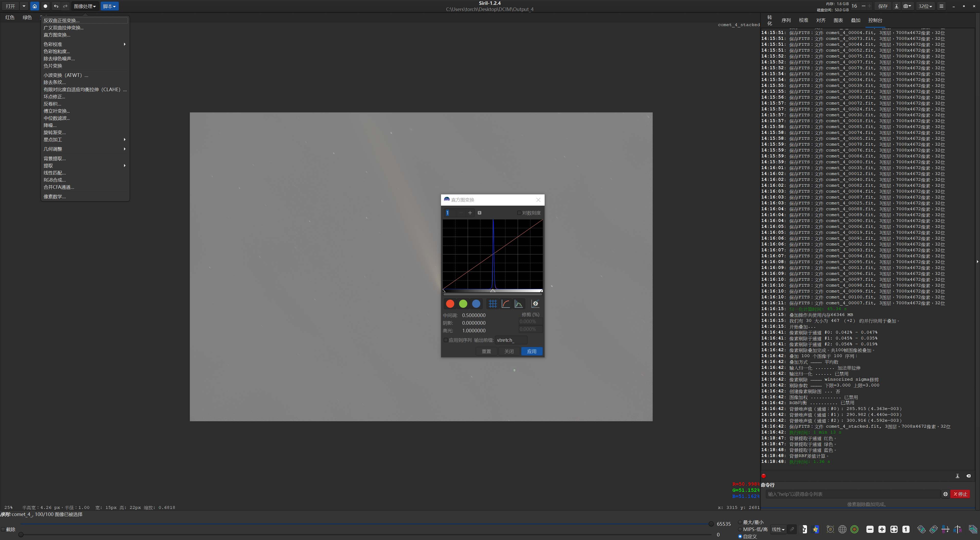980x540 pixels.
Task: Switch to the 叠加 tab
Action: click(856, 20)
